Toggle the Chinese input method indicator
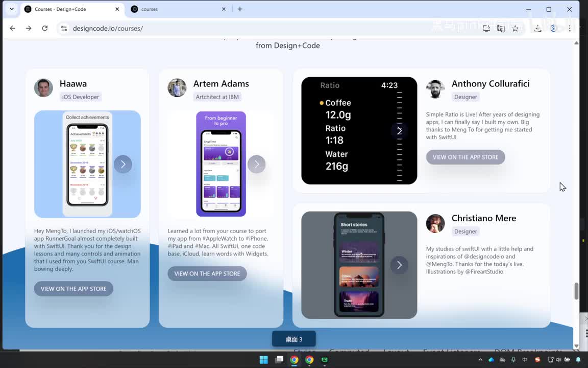 coord(525,360)
